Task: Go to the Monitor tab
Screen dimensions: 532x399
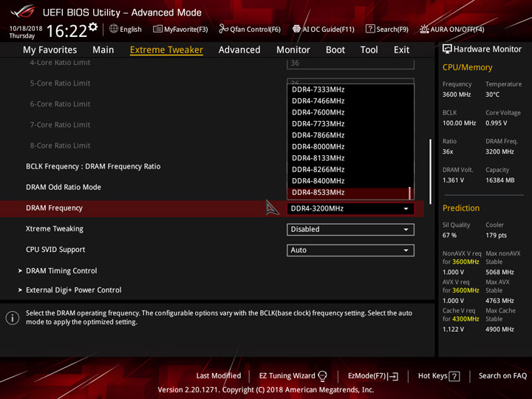Action: (293, 50)
